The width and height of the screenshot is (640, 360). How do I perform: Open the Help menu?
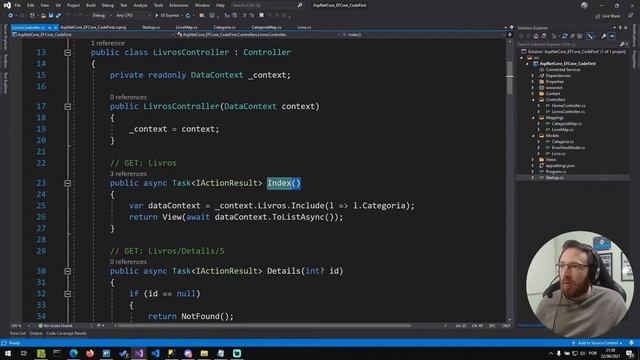(x=220, y=5)
